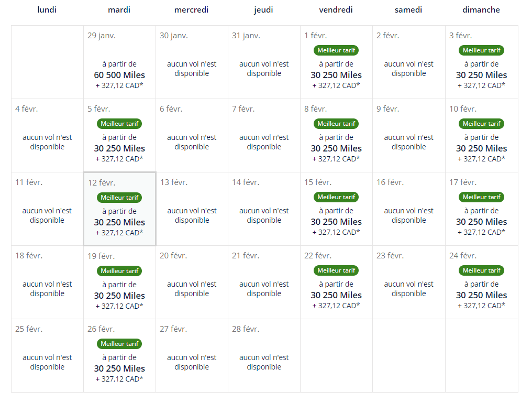The width and height of the screenshot is (532, 402).
Task: Click the dimanche column header
Action: tap(481, 10)
